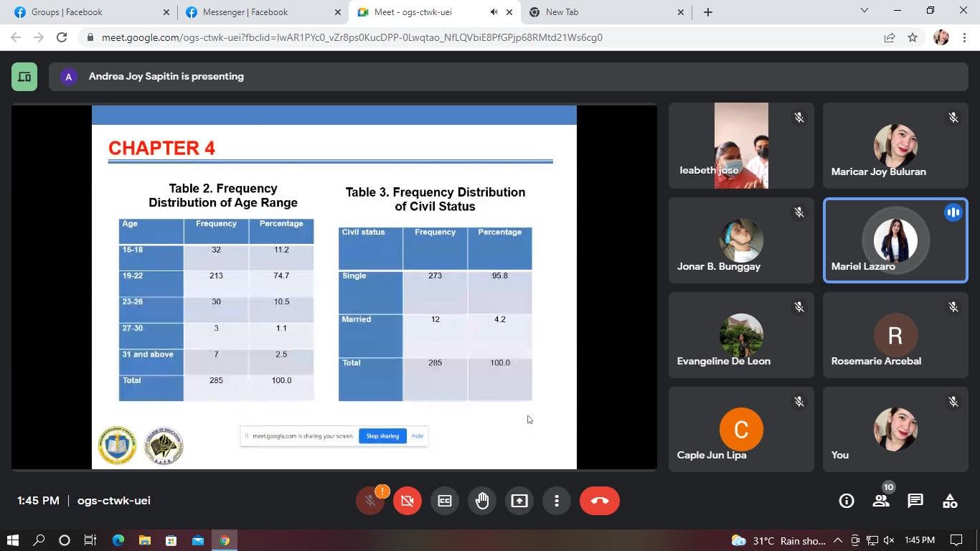Image resolution: width=980 pixels, height=551 pixels.
Task: Leave the call with the red hang-up button
Action: (600, 501)
